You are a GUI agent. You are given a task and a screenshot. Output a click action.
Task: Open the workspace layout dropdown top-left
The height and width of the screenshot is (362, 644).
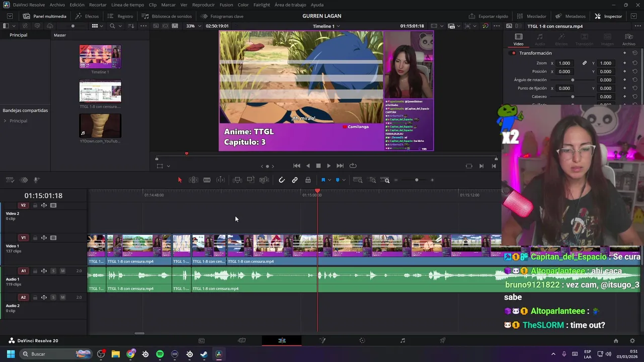pos(10,16)
